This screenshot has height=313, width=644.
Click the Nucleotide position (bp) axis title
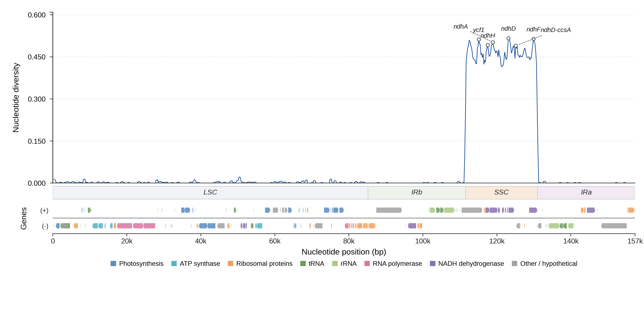pyautogui.click(x=344, y=252)
